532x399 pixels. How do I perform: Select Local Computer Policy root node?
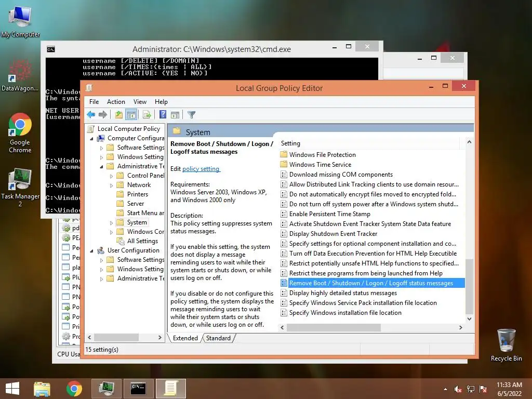(x=129, y=129)
